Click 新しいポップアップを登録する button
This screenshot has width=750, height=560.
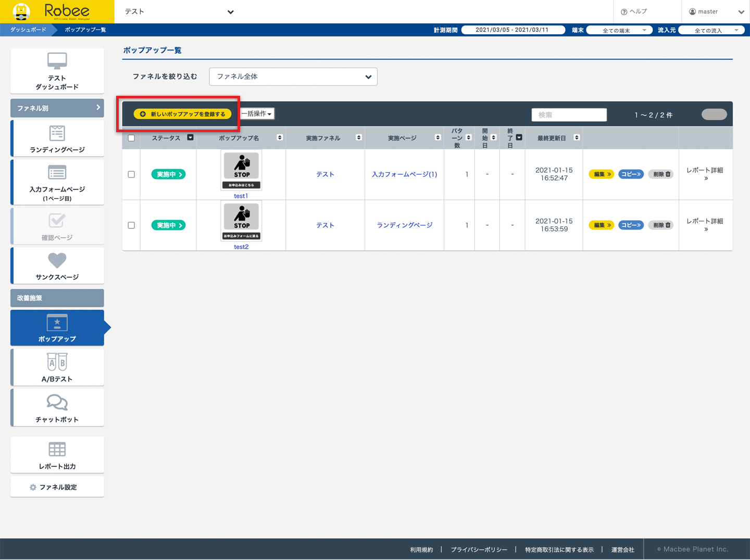(x=183, y=114)
